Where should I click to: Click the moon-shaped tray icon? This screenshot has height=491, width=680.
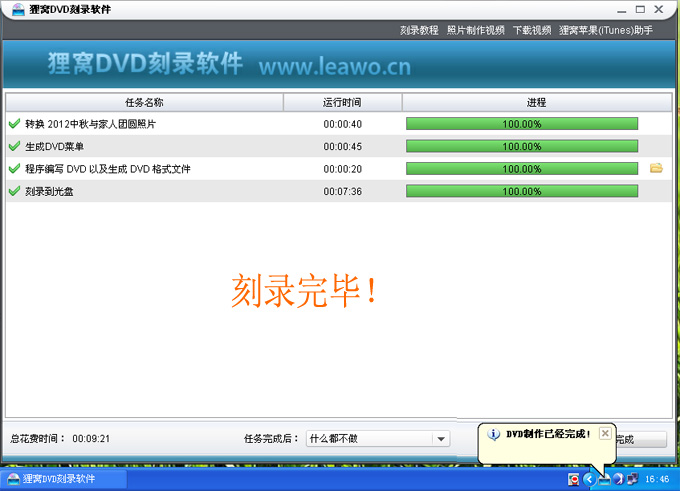[x=618, y=479]
